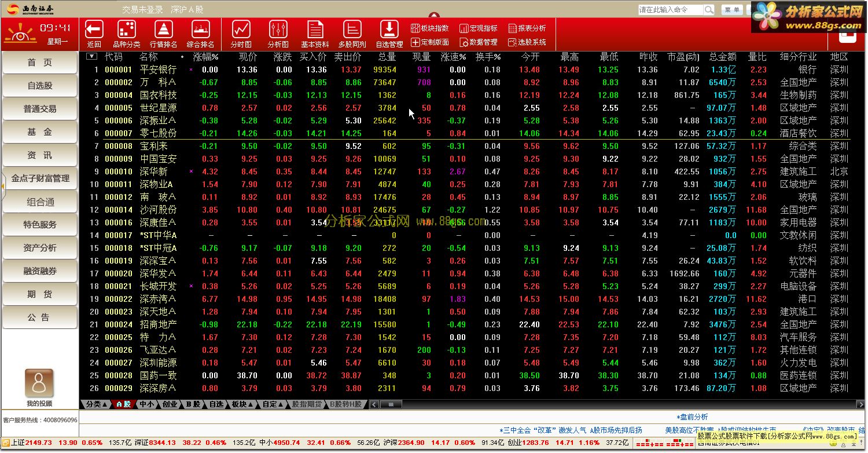Image resolution: width=868 pixels, height=453 pixels.
Task: Sort by the 总金额 column header
Action: pos(722,57)
